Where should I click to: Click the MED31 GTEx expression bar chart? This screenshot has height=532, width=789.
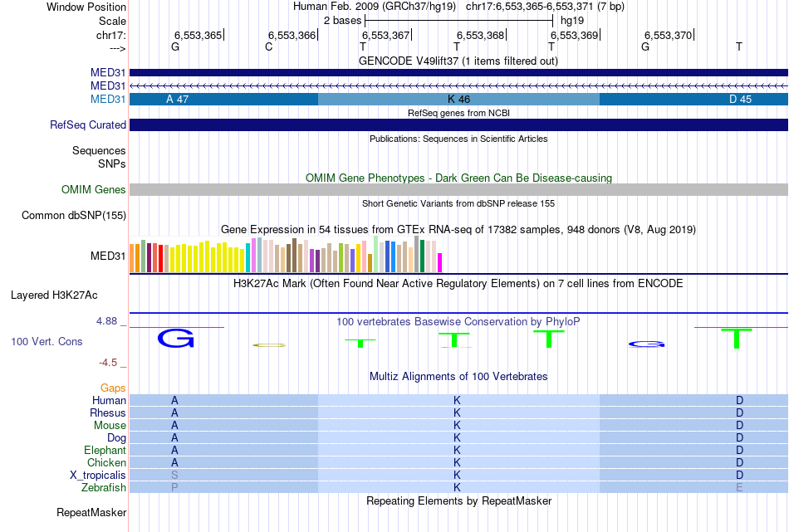pyautogui.click(x=286, y=254)
